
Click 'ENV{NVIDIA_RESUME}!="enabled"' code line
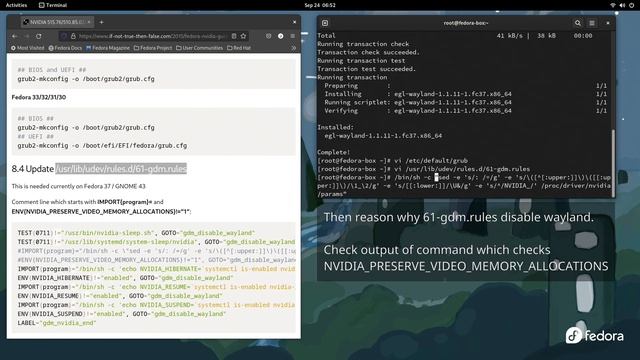(120, 296)
